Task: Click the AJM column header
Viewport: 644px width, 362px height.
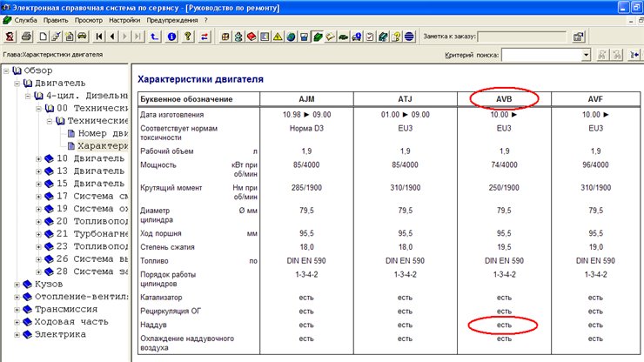Action: click(x=306, y=99)
